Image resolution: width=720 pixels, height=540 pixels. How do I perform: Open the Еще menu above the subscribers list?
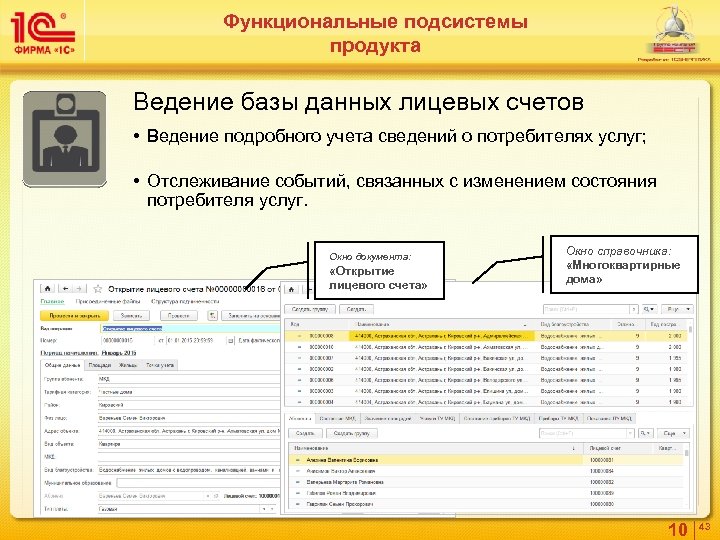[x=673, y=433]
